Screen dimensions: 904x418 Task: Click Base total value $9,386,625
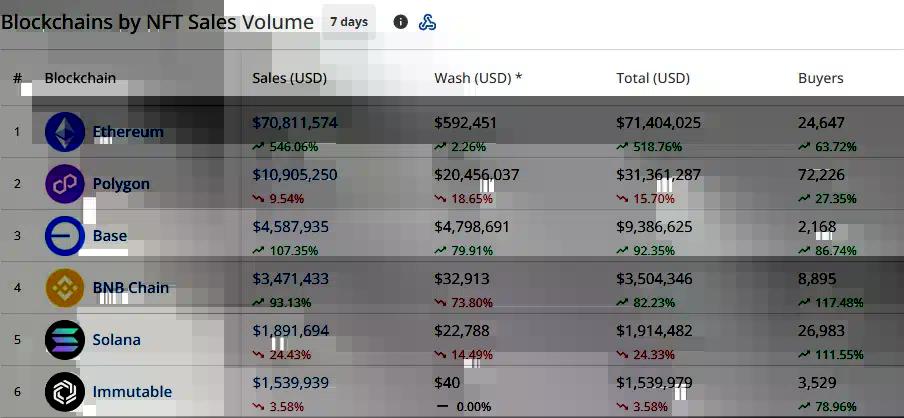point(654,227)
